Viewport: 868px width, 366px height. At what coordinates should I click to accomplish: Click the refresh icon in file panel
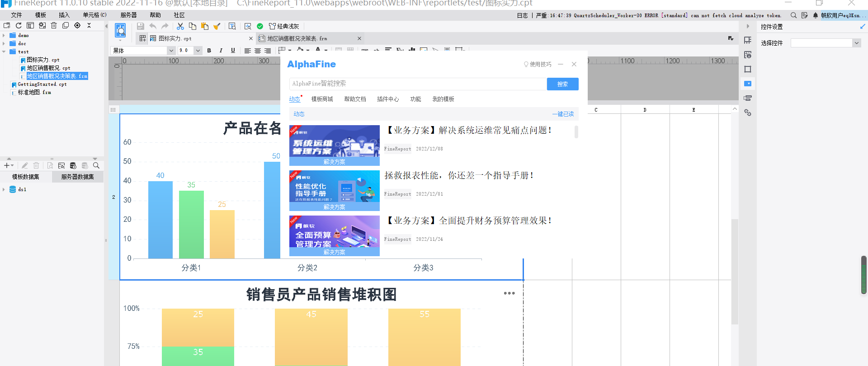pos(19,26)
